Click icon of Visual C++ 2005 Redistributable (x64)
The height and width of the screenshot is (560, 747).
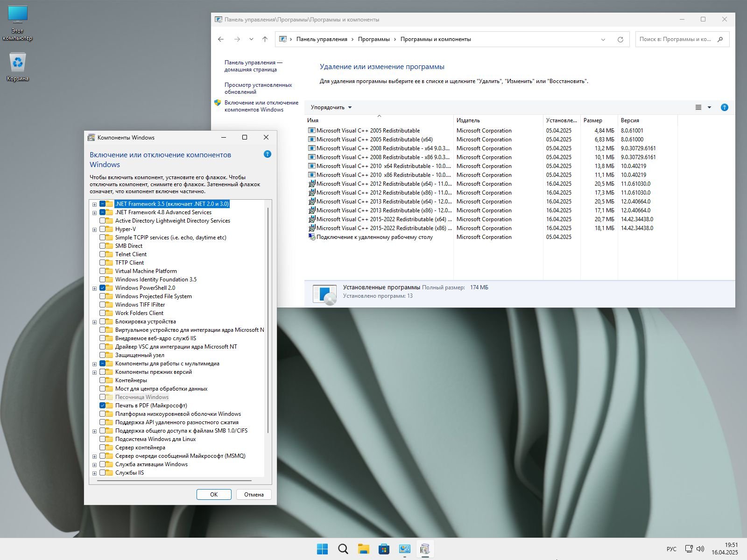tap(312, 140)
